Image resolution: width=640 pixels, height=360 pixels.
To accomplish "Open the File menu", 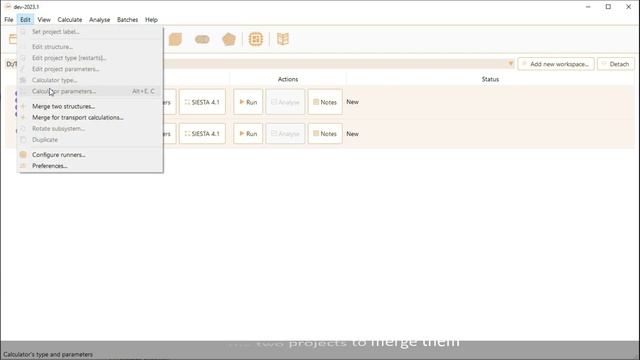I will (x=9, y=20).
